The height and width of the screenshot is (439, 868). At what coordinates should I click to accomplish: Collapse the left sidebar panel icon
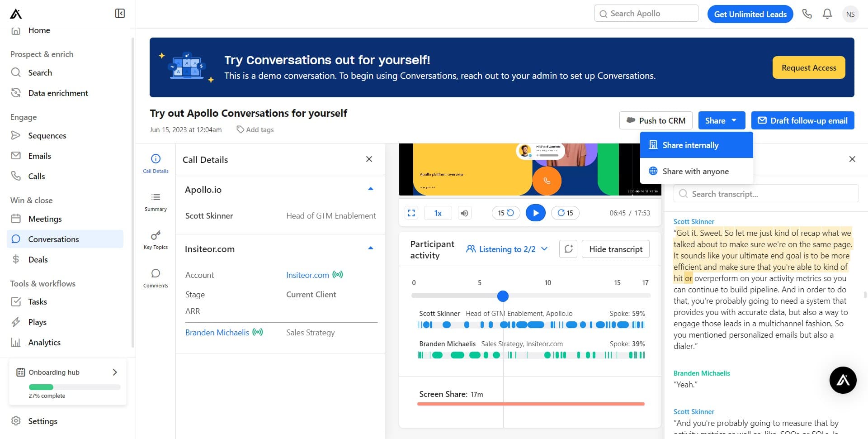click(x=120, y=14)
